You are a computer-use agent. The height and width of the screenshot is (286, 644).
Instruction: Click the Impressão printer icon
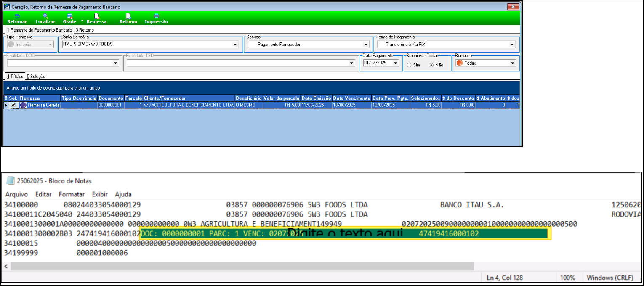(156, 16)
